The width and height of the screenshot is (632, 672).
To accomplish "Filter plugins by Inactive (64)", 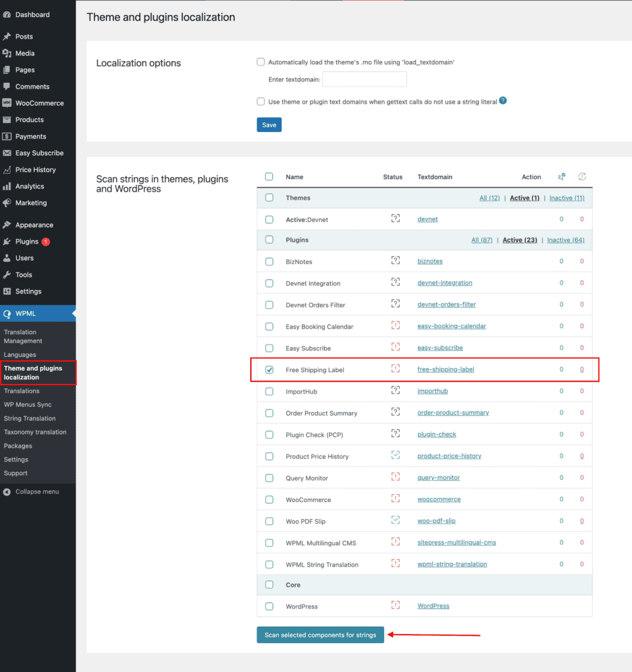I will pyautogui.click(x=565, y=240).
